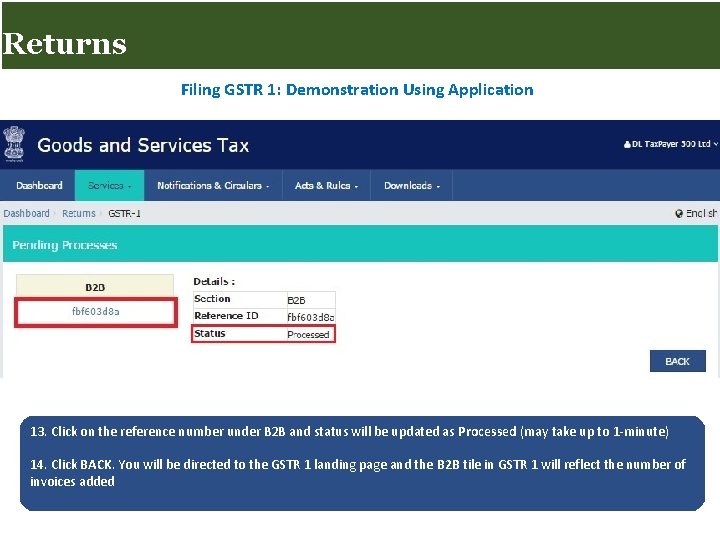
Task: Open the Services dropdown menu
Action: click(109, 186)
